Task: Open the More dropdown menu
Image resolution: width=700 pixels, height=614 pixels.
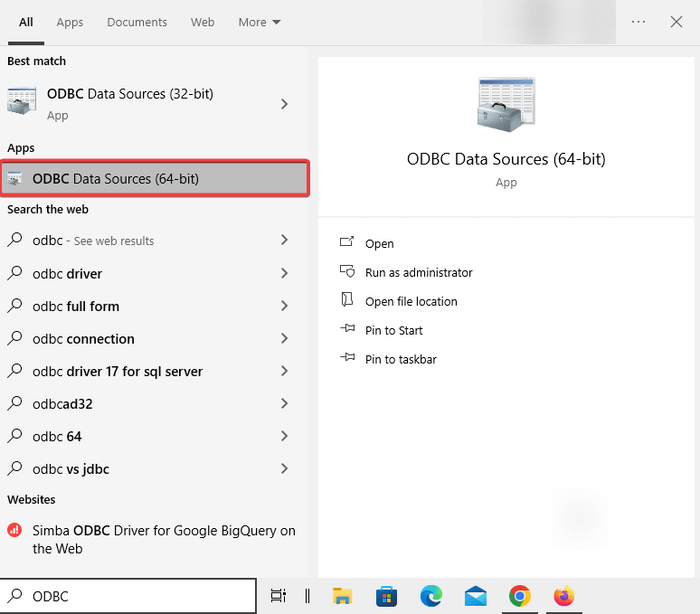Action: (260, 22)
